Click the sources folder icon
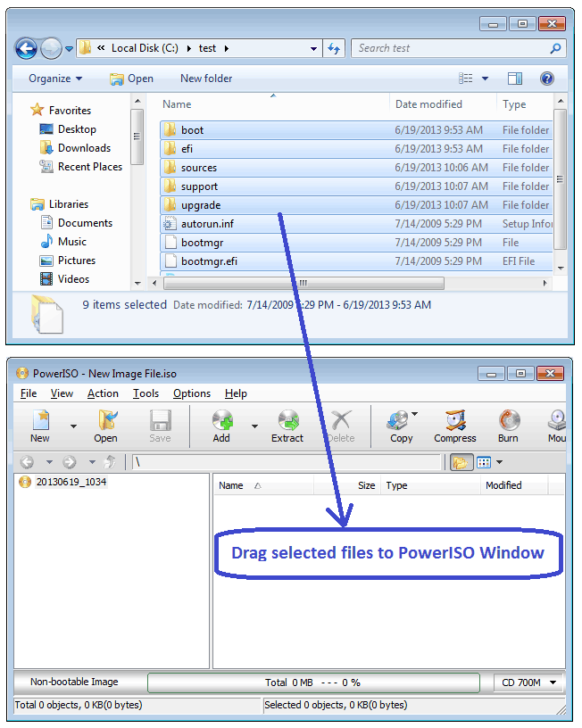 click(170, 168)
